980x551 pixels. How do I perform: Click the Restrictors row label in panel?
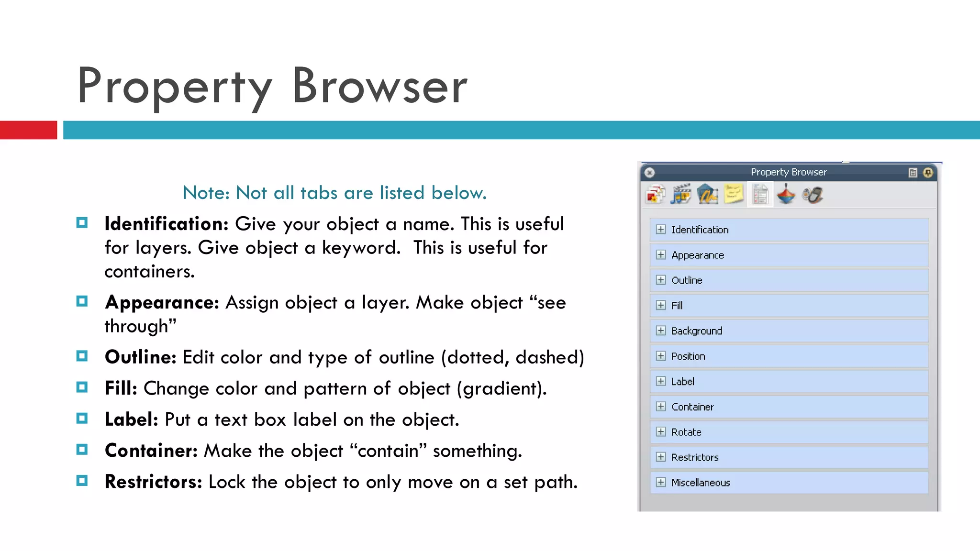pyautogui.click(x=695, y=457)
